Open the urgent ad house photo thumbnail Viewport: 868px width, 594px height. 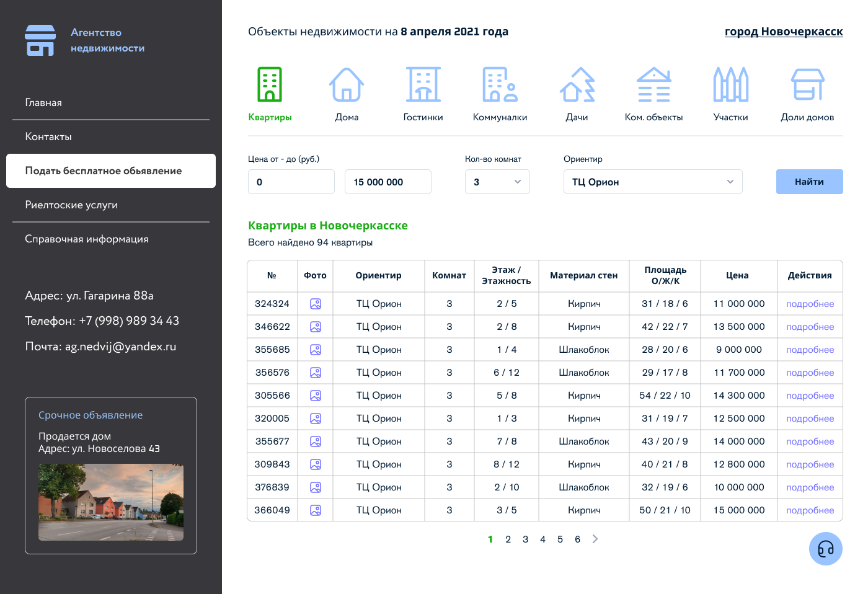(x=111, y=502)
